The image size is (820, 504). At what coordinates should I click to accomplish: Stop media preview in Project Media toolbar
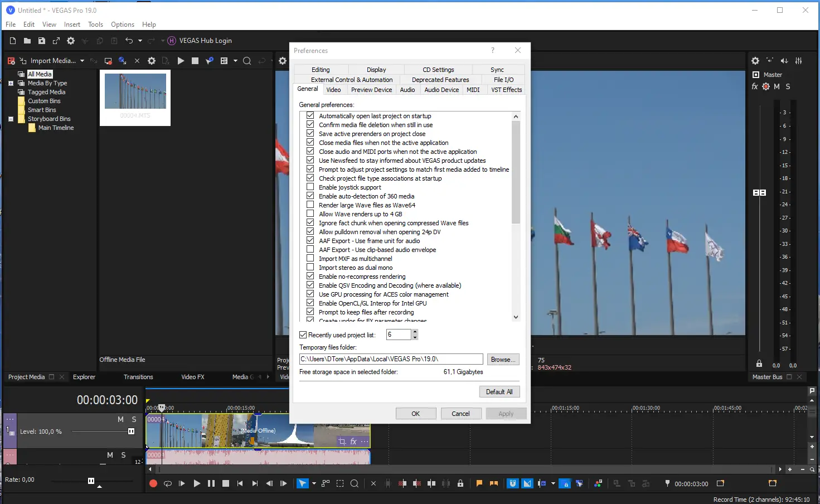(x=195, y=61)
